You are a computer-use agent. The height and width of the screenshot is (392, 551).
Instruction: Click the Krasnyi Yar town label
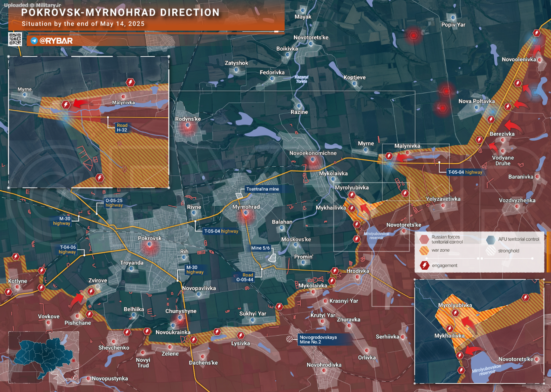344,301
